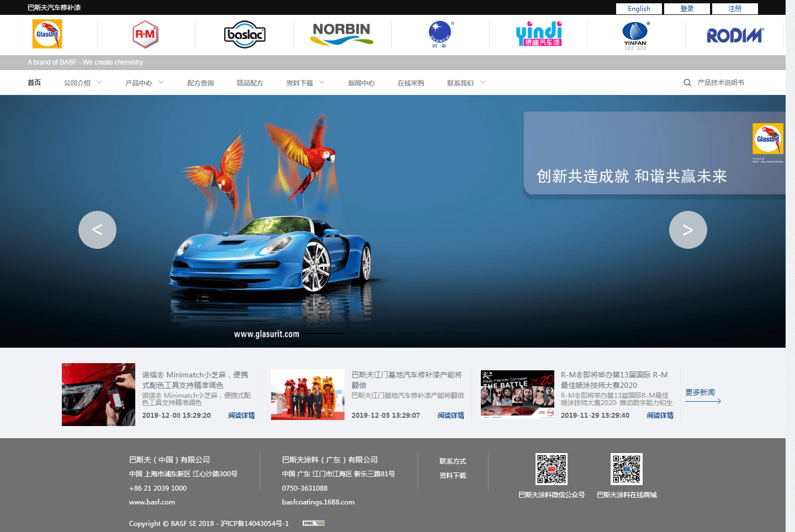The image size is (795, 532).
Task: Expand the 公司介绍 dropdown menu
Action: [x=83, y=83]
